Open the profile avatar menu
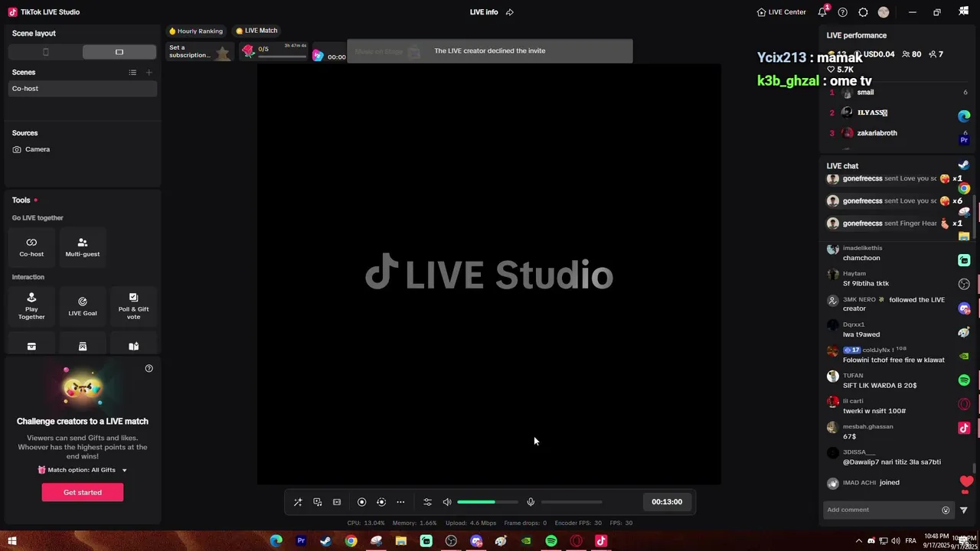This screenshot has height=551, width=980. [884, 12]
